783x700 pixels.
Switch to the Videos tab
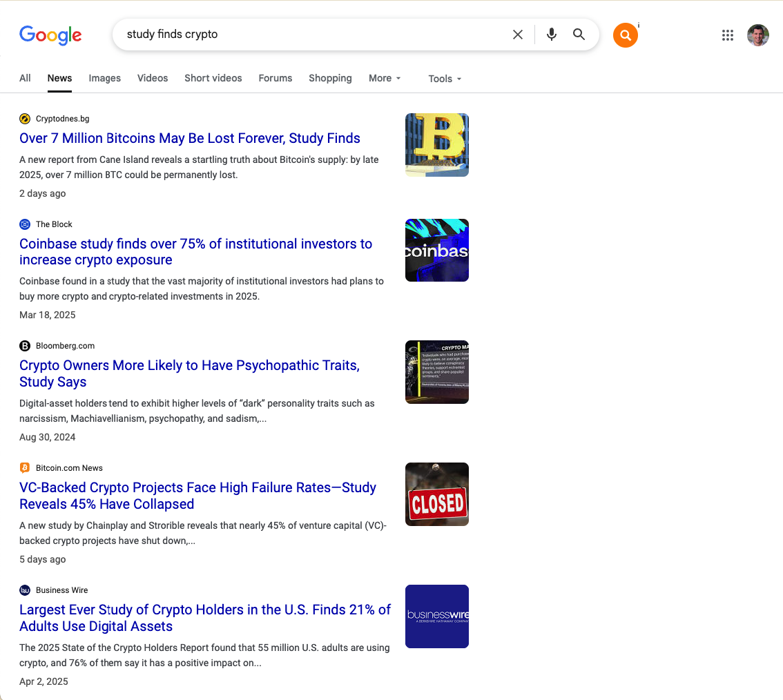[x=153, y=78]
